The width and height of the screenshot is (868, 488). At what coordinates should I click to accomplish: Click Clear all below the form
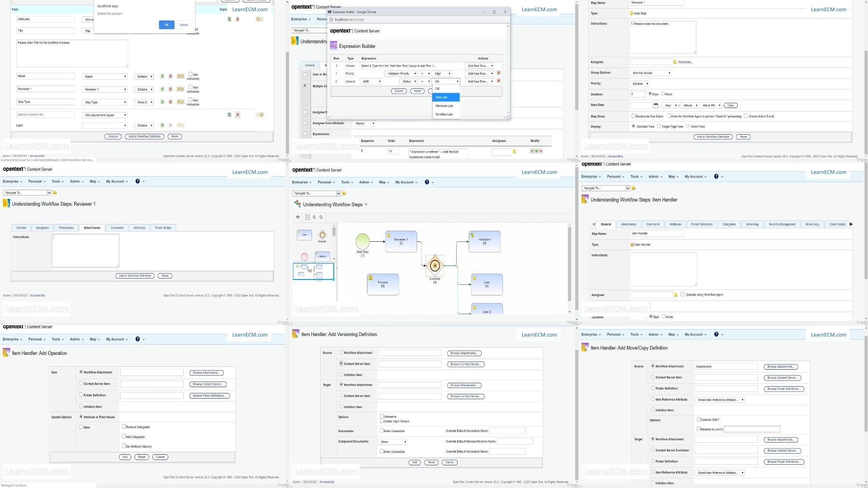113,137
